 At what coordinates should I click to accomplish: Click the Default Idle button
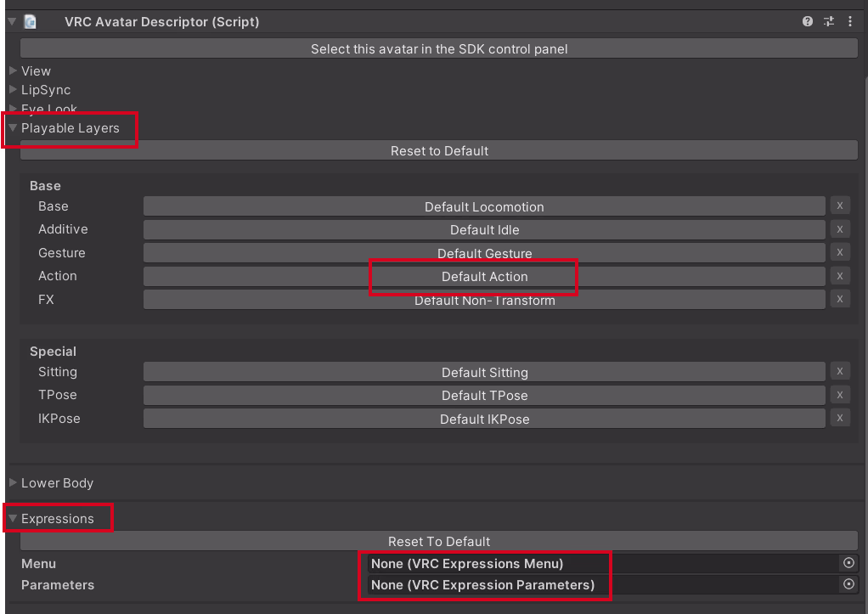(484, 230)
